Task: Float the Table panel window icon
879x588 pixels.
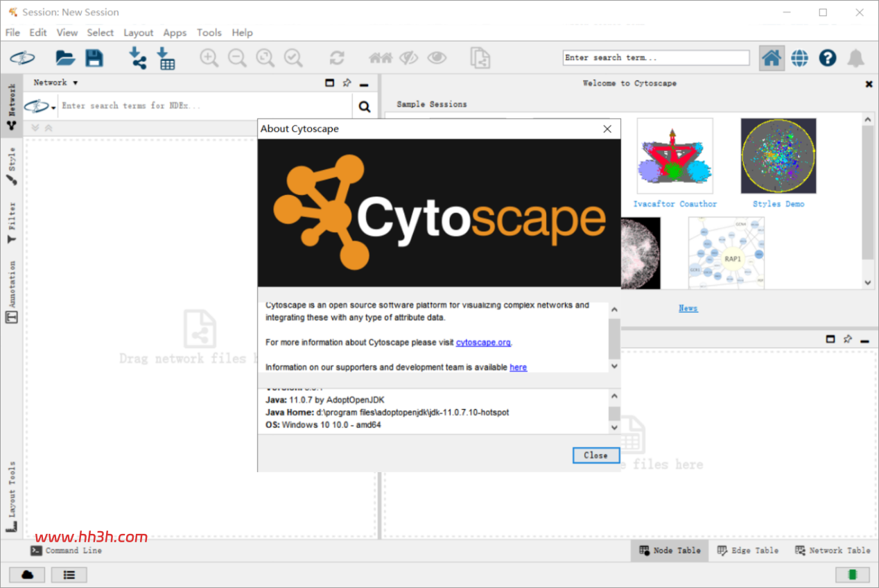Action: point(830,339)
